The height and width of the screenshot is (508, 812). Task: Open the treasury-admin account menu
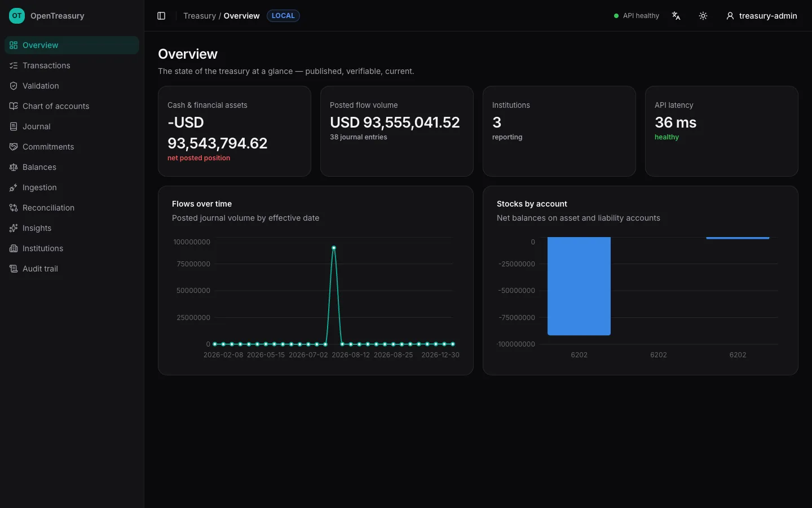click(x=762, y=16)
